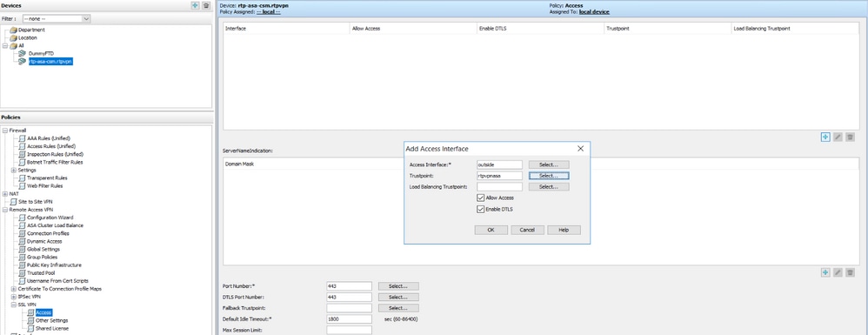Click Select button for Load Balancing Trustpoint
This screenshot has width=868, height=335.
(549, 186)
